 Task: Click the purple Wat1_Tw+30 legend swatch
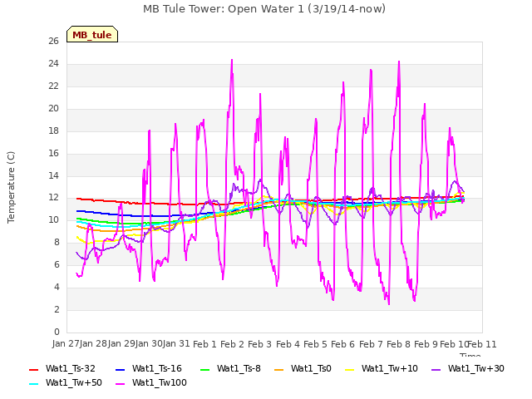436,369
